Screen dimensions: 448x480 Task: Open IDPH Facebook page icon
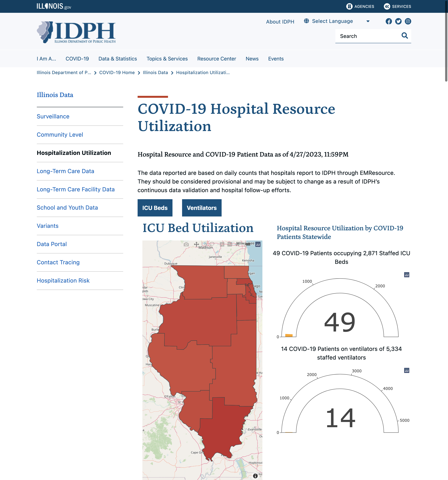click(x=389, y=21)
